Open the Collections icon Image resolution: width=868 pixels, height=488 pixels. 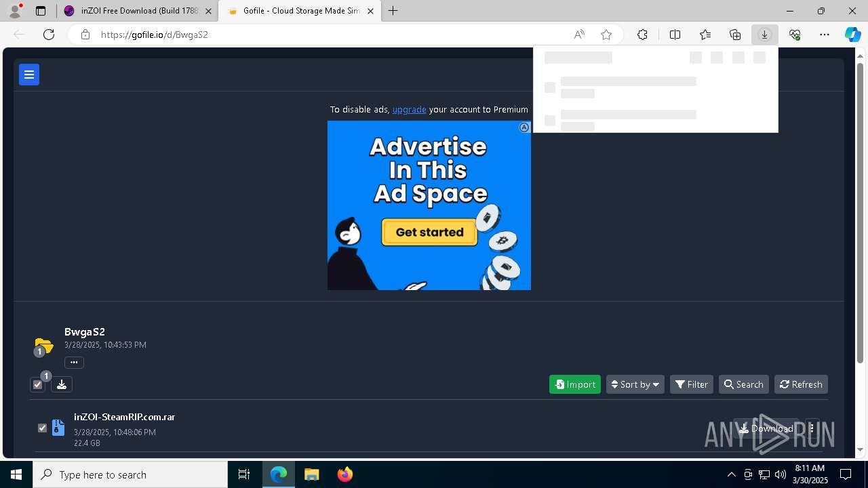(735, 35)
